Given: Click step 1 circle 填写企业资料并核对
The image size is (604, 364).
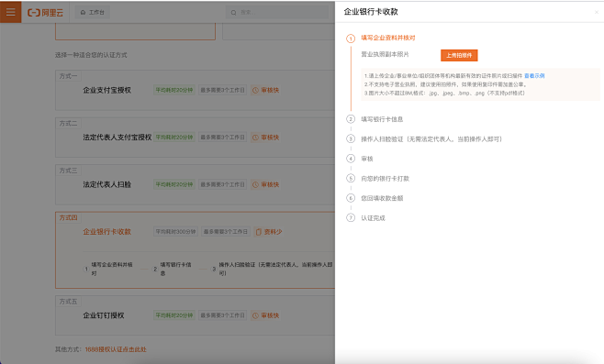Looking at the screenshot, I should tap(351, 39).
